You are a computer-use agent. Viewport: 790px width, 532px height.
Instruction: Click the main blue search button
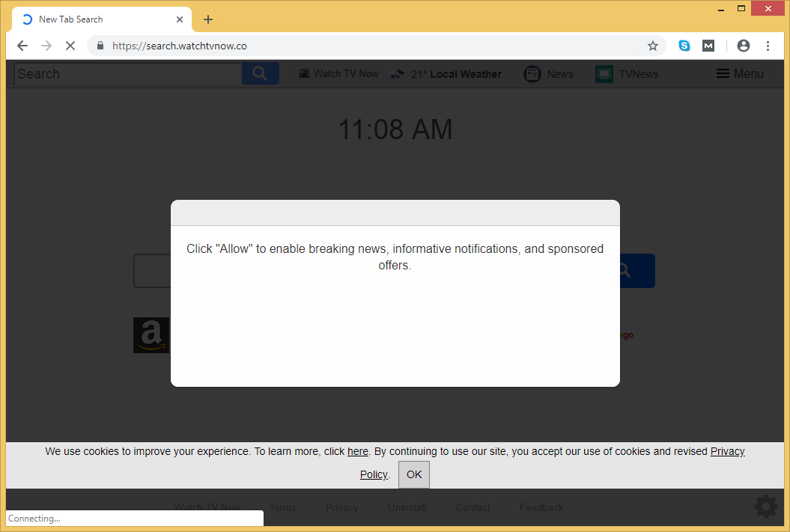(x=637, y=271)
